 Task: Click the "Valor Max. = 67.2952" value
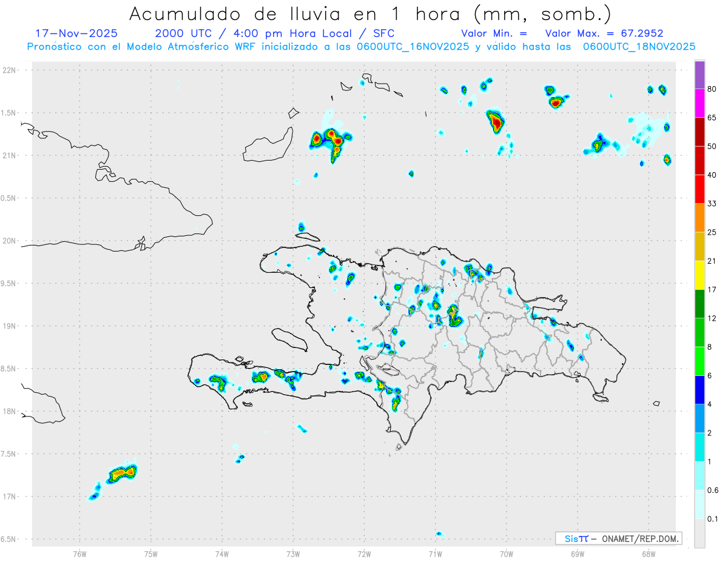coord(604,33)
